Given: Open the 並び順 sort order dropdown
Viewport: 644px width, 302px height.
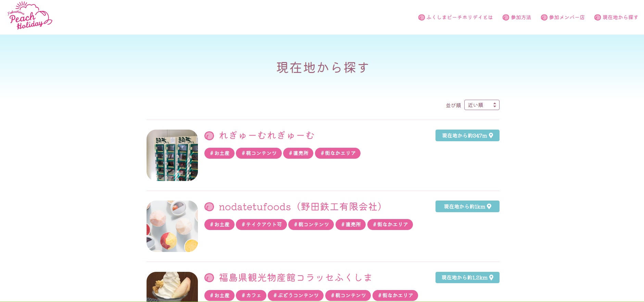Looking at the screenshot, I should [482, 105].
